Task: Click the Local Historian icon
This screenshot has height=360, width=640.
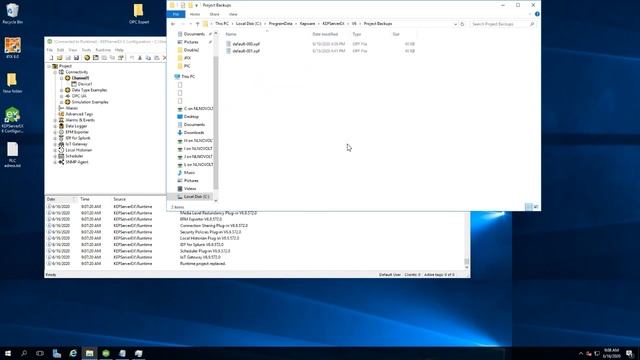Action: (x=62, y=150)
